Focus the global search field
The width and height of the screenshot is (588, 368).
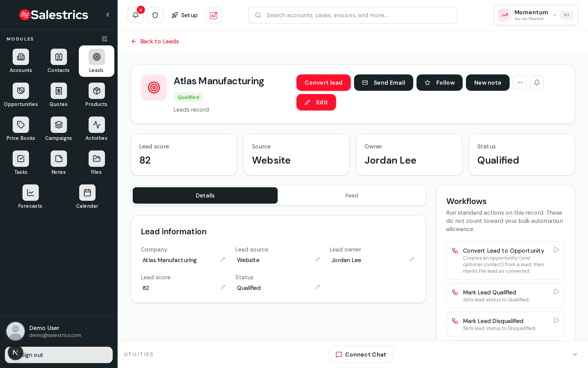[353, 15]
